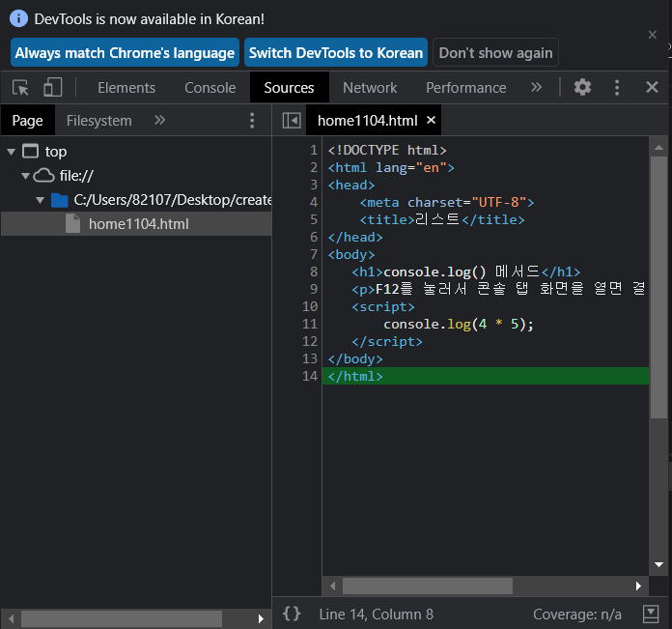Screen dimensions: 672x629
Task: Click Switch DevTools to Korean
Action: 336,53
